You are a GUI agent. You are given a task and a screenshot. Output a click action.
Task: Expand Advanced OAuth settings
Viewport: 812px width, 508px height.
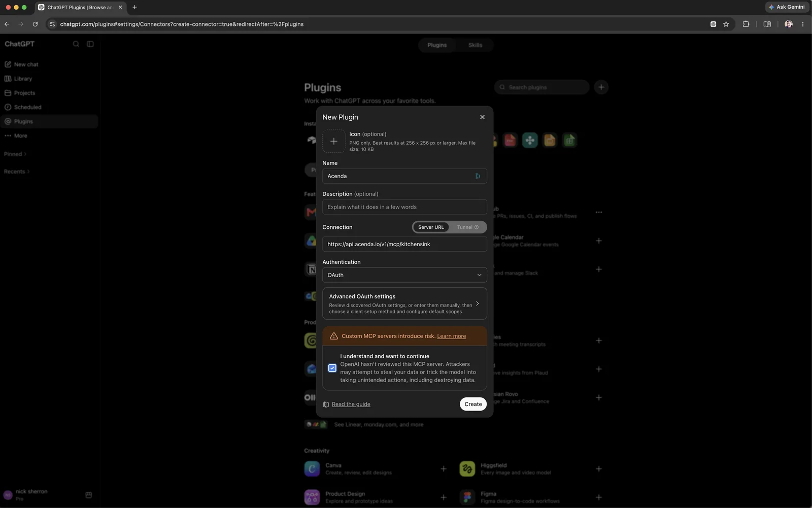[x=404, y=303]
